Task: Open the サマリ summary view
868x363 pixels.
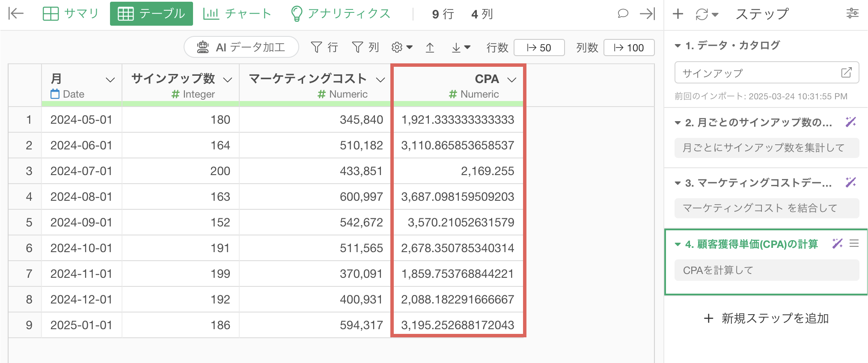Action: (71, 14)
